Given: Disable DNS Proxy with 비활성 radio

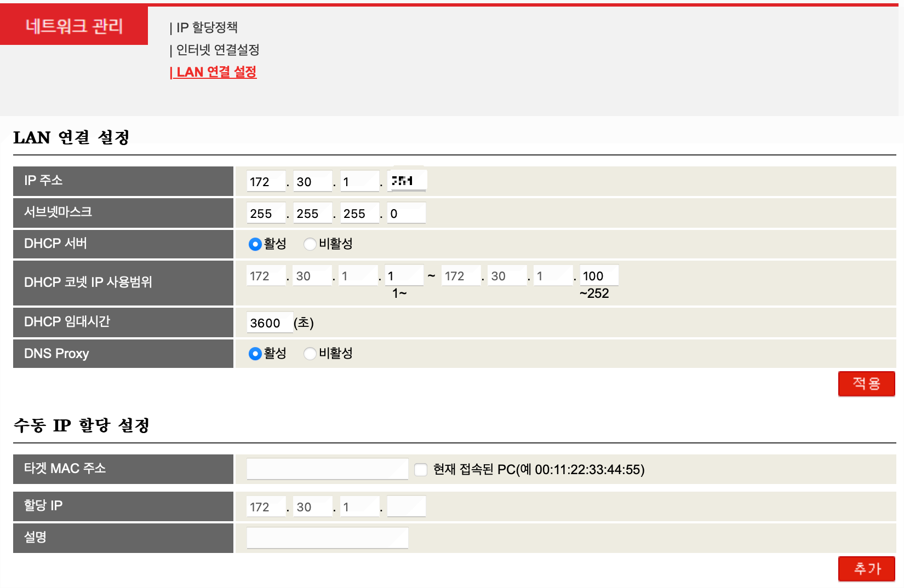Looking at the screenshot, I should (x=310, y=354).
